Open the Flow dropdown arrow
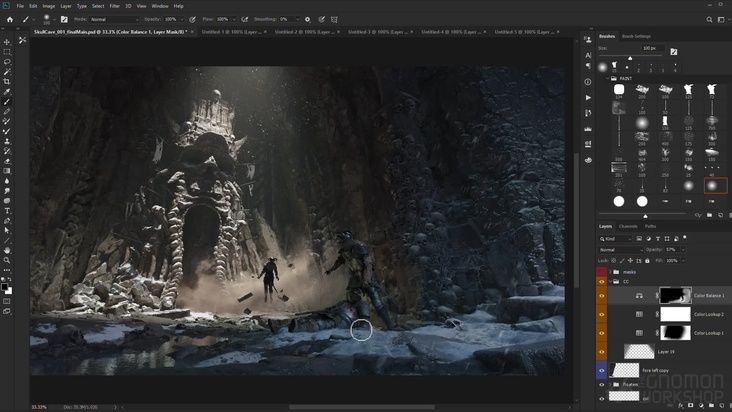This screenshot has height=412, width=732. pos(233,20)
